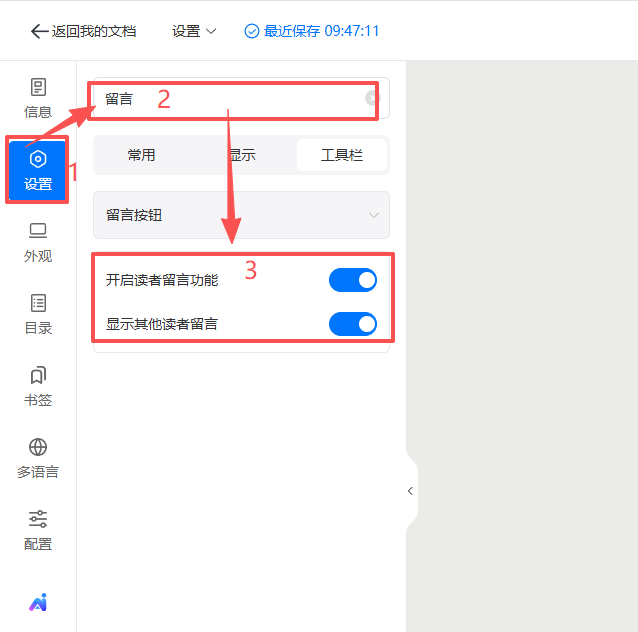Switch to the 显示 tab
The image size is (638, 632).
click(241, 155)
